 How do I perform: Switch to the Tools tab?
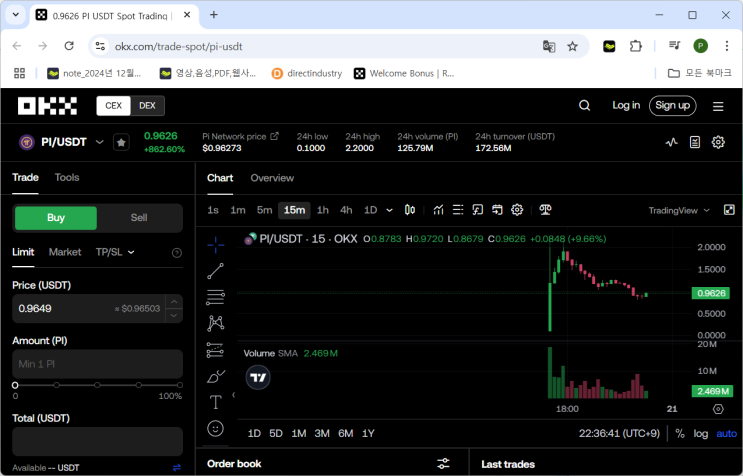pos(67,178)
